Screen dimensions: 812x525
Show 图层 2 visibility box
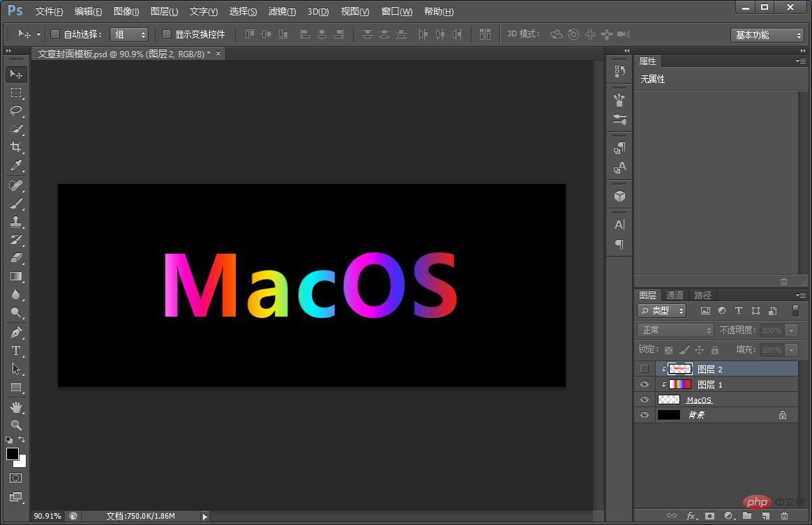tap(644, 369)
